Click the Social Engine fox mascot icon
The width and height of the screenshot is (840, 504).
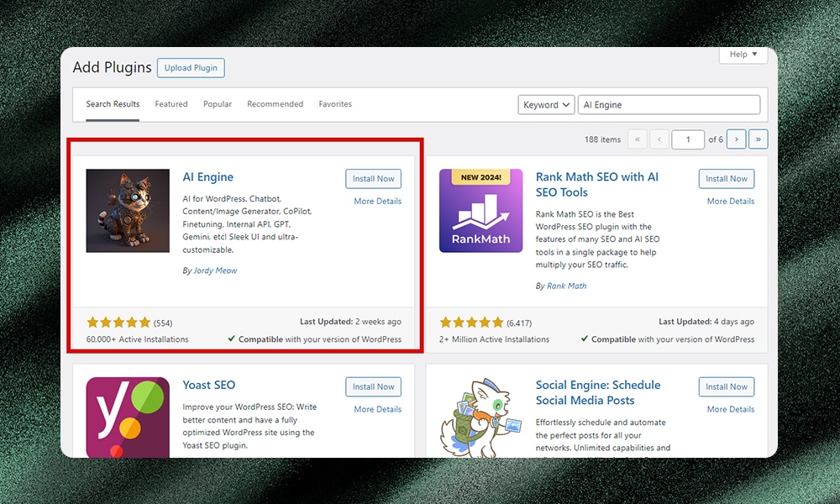tap(480, 417)
